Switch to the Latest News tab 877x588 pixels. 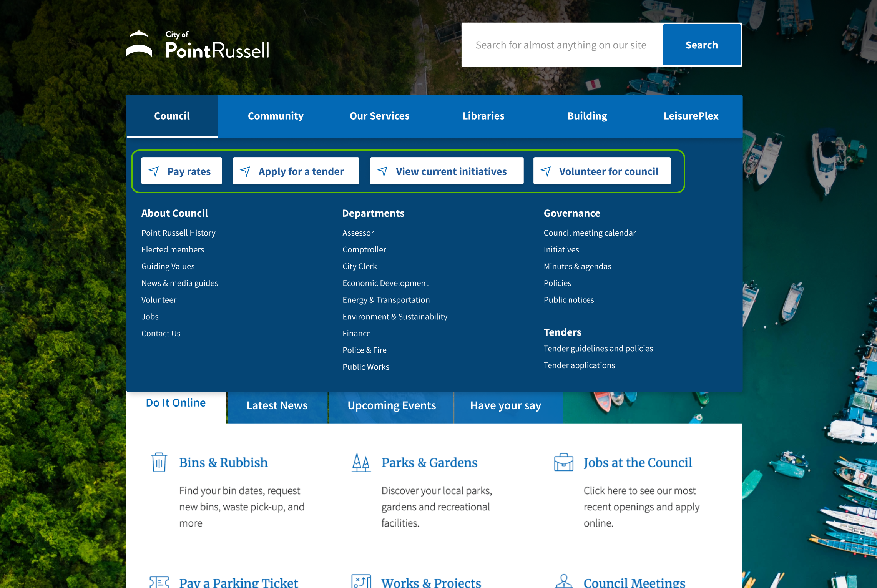coord(277,406)
